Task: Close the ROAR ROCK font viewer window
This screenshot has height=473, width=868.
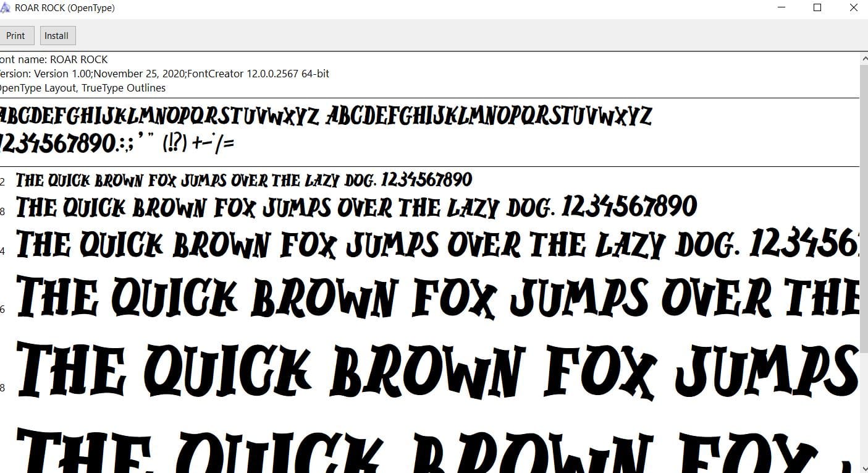Action: tap(853, 8)
